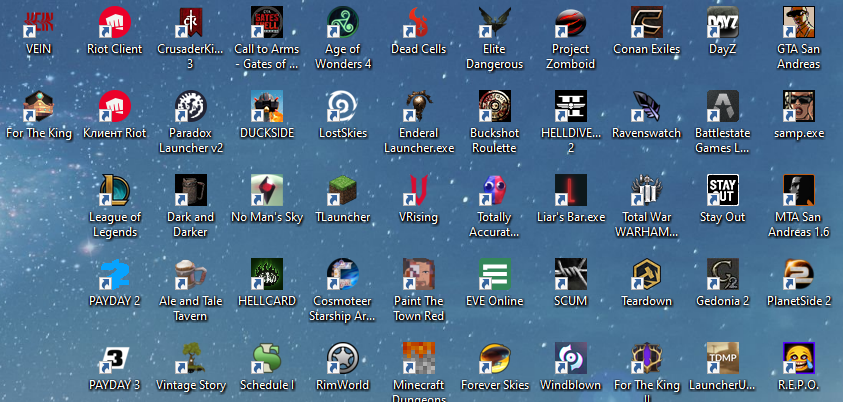This screenshot has width=843, height=402.
Task: Select the DayZ desktop icon
Action: [723, 23]
